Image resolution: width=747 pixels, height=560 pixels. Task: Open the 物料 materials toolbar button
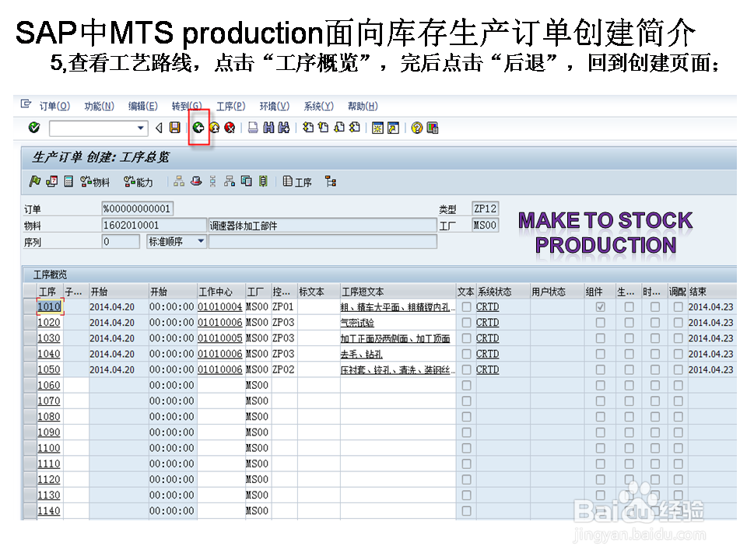pyautogui.click(x=95, y=181)
